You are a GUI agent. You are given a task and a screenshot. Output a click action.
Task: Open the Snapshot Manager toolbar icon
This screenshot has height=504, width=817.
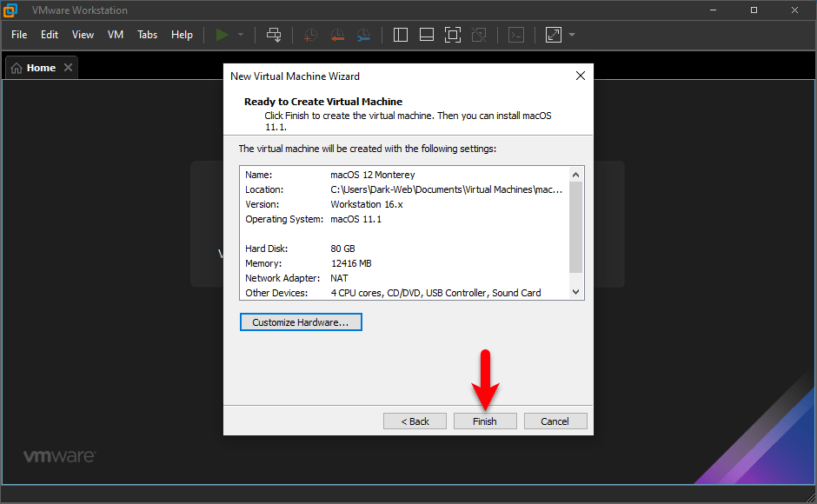coord(363,35)
